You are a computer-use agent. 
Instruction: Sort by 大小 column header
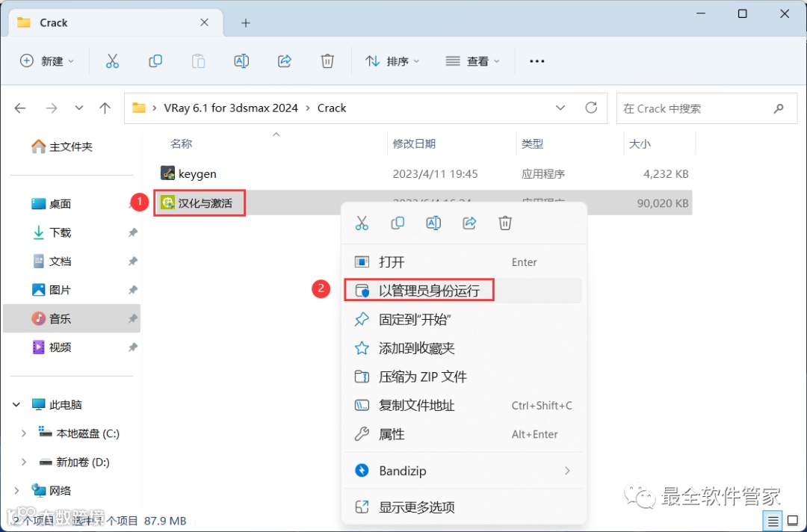pyautogui.click(x=640, y=143)
